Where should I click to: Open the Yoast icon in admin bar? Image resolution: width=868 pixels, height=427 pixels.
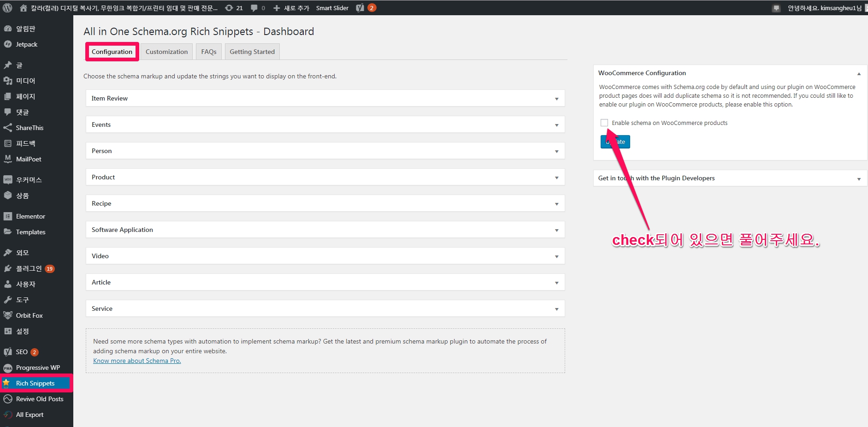pyautogui.click(x=360, y=8)
